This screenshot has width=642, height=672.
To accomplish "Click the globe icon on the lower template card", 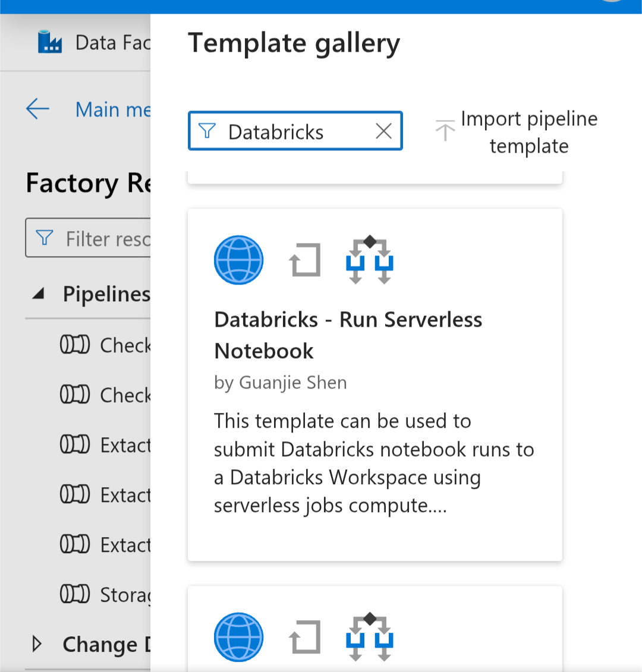I will tap(238, 636).
